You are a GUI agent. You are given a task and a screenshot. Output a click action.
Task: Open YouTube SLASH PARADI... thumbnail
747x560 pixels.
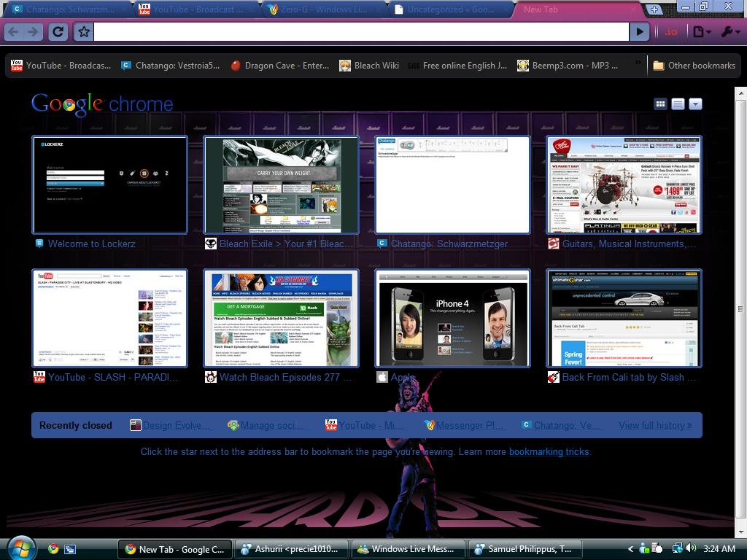109,318
